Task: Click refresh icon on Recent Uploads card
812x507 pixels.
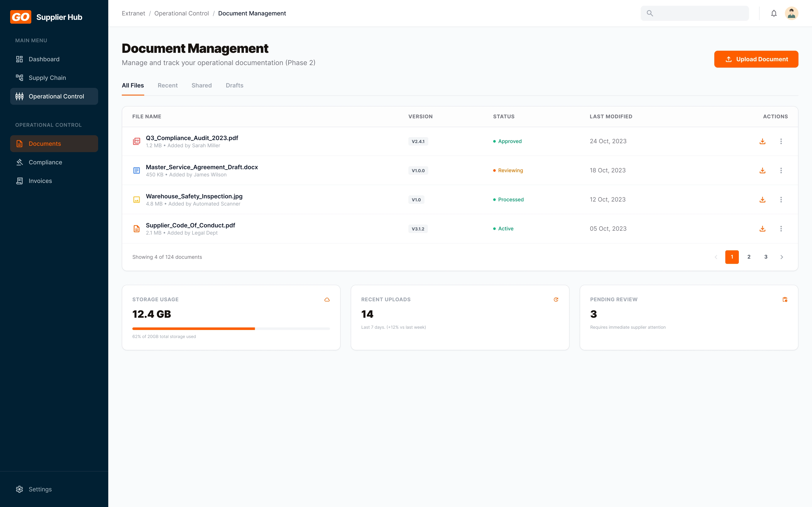Action: coord(556,299)
